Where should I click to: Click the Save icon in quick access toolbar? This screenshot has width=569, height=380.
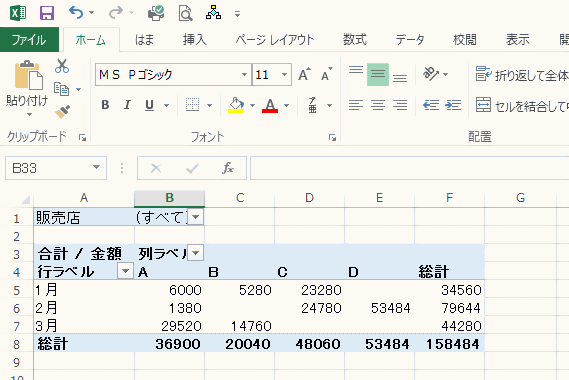[x=47, y=13]
